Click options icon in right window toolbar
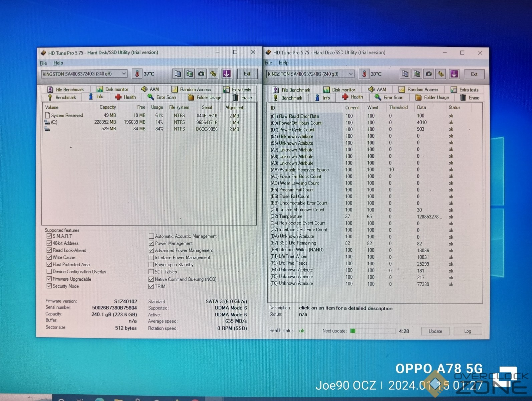Viewport: 532px width, 401px height. pyautogui.click(x=441, y=74)
